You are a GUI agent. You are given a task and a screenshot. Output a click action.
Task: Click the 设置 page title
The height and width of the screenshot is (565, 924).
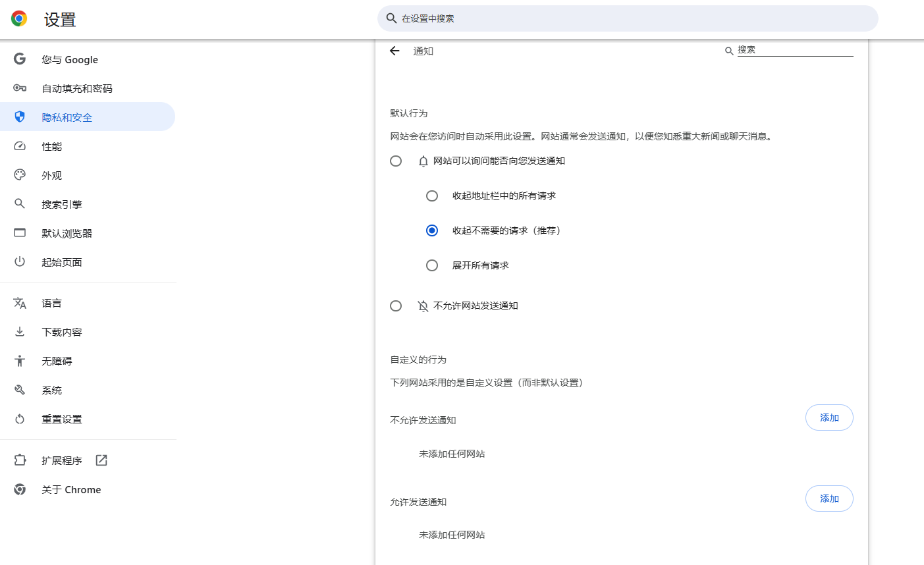(60, 20)
